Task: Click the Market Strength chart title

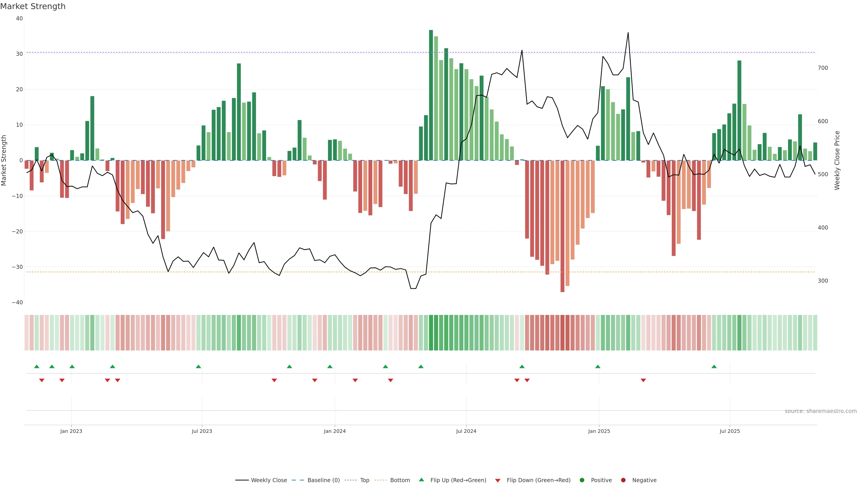Action: 33,6
